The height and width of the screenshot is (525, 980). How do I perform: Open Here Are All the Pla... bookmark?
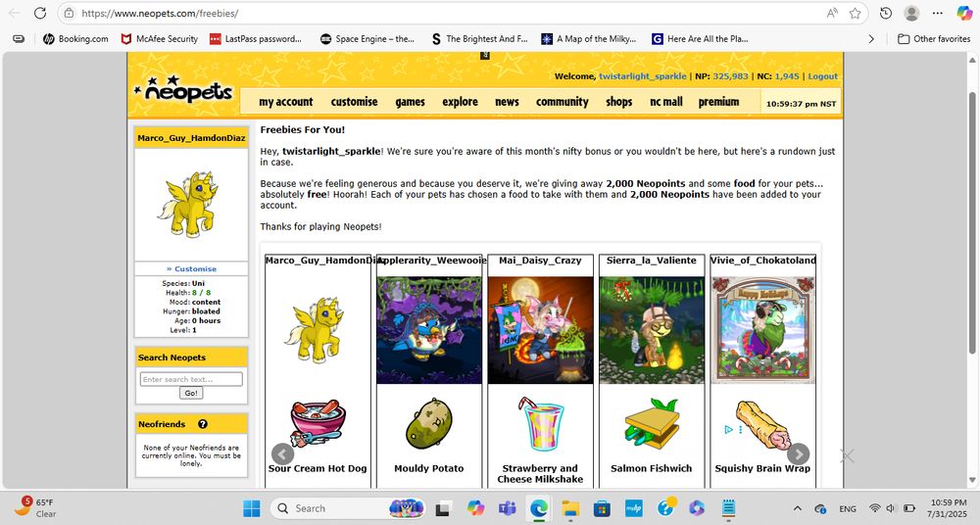pyautogui.click(x=700, y=39)
